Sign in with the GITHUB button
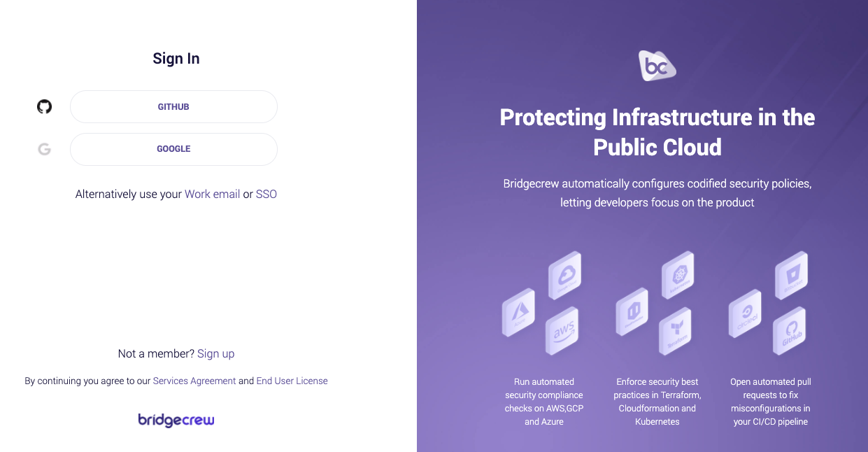This screenshot has width=868, height=452. pos(173,107)
